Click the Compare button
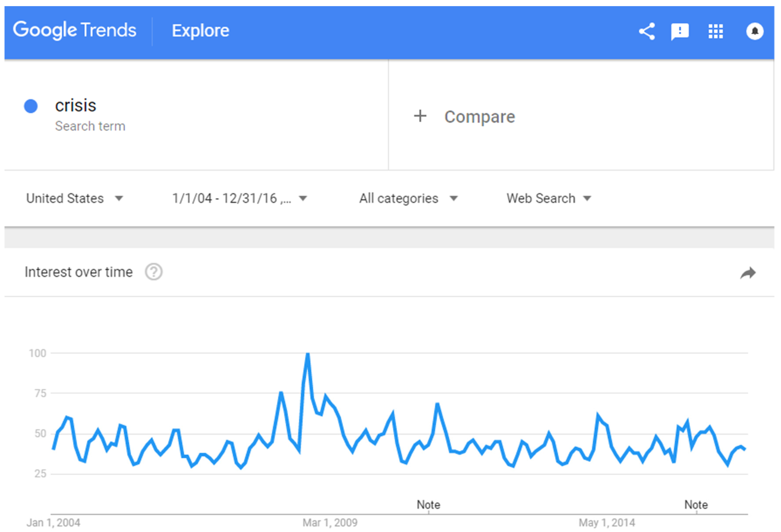This screenshot has width=781, height=532. [479, 117]
